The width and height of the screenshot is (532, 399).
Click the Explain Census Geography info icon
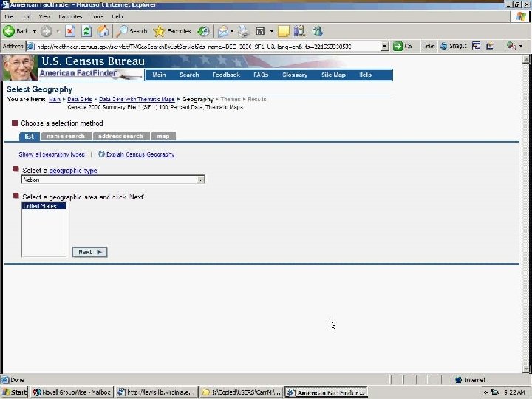click(x=101, y=154)
